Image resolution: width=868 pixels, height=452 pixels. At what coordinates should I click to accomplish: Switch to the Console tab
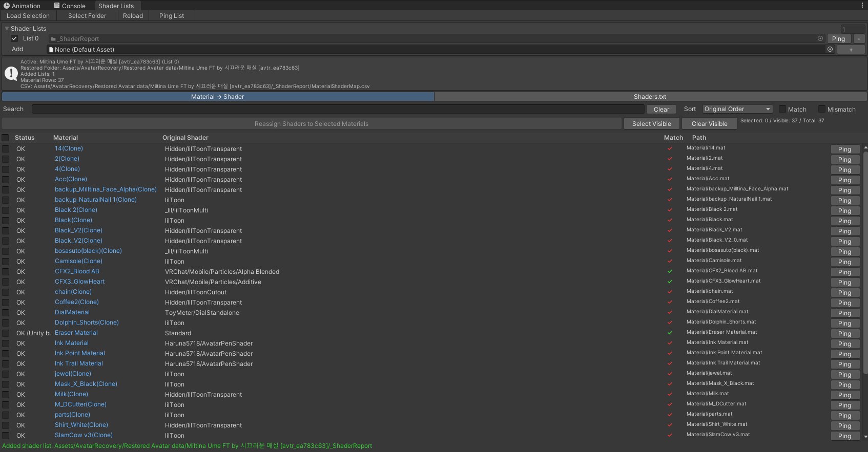(x=70, y=6)
